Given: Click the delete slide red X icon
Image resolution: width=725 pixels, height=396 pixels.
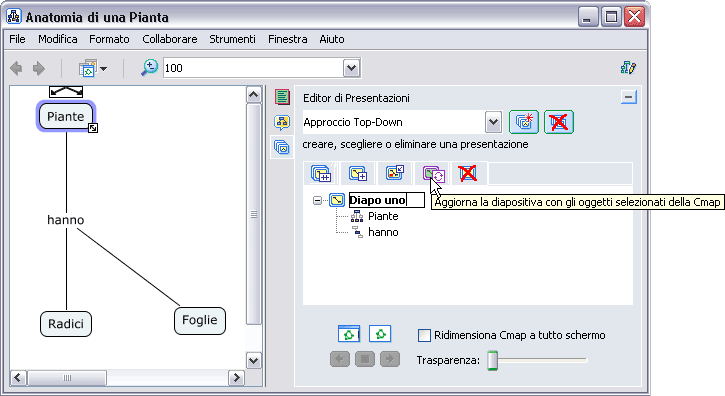Looking at the screenshot, I should 468,174.
